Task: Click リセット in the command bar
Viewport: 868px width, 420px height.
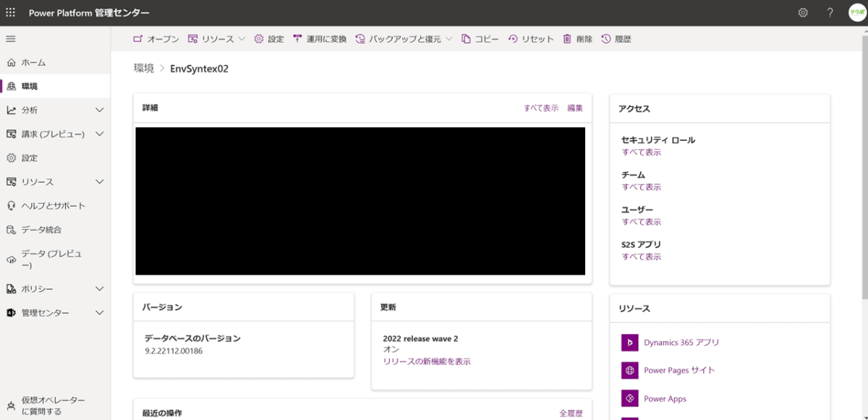Action: click(x=530, y=39)
